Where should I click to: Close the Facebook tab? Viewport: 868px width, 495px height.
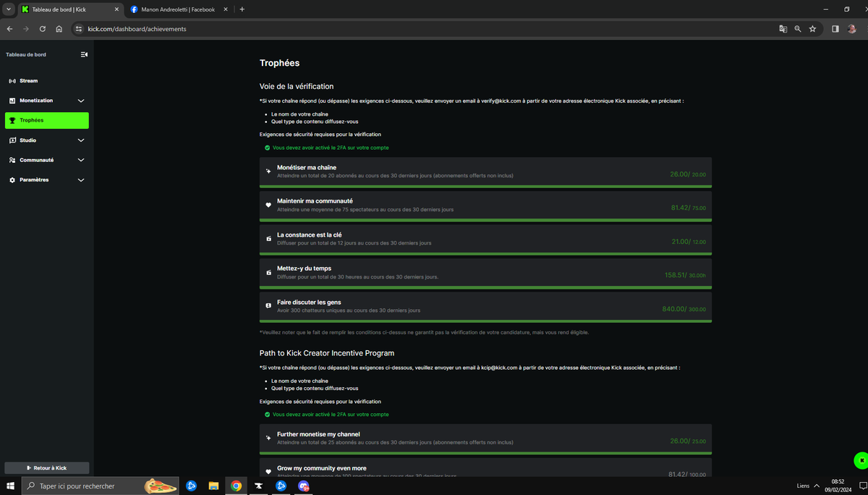(x=226, y=9)
